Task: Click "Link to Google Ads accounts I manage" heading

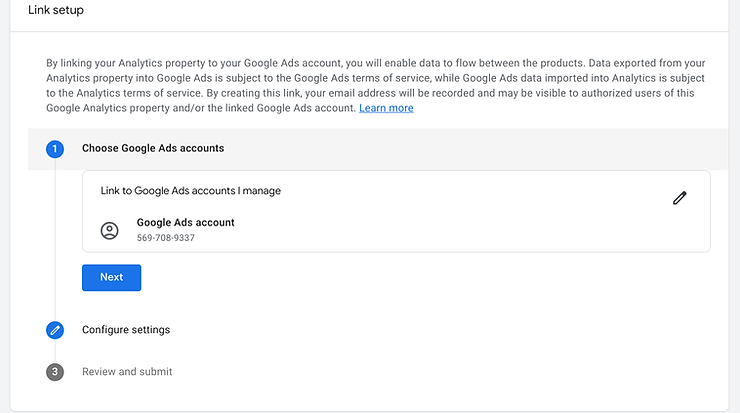Action: pos(191,191)
